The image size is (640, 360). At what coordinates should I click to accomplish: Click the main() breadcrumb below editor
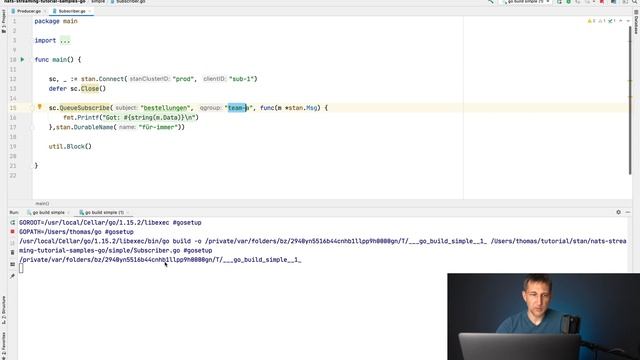(42, 203)
